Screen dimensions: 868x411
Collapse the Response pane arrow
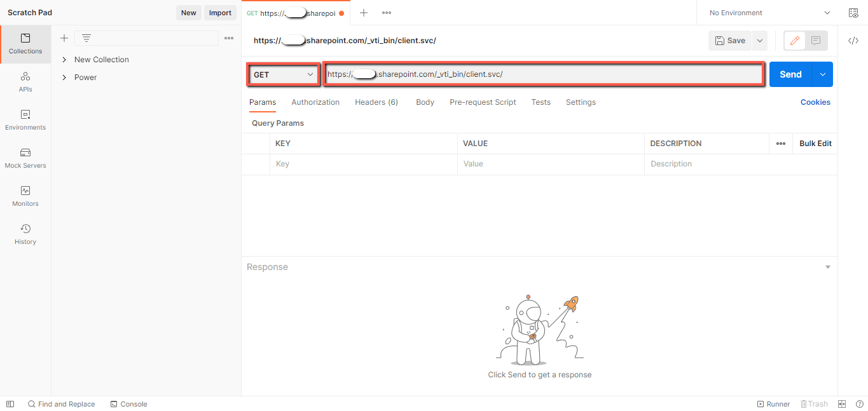[x=828, y=267]
